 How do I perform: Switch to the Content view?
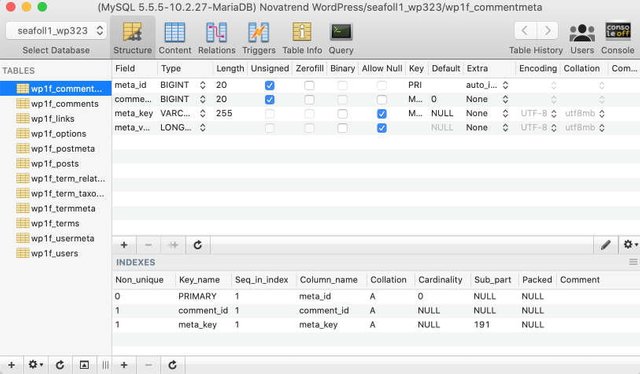(x=175, y=38)
